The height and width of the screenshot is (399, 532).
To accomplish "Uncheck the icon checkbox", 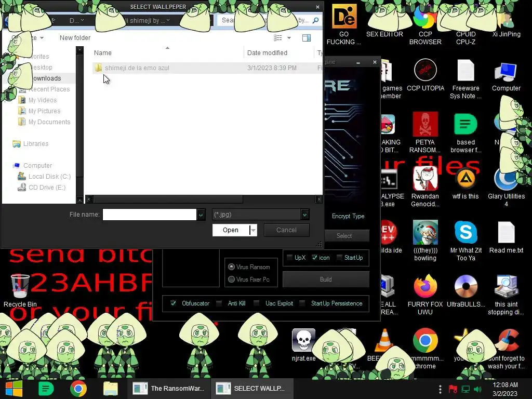I will tap(314, 258).
